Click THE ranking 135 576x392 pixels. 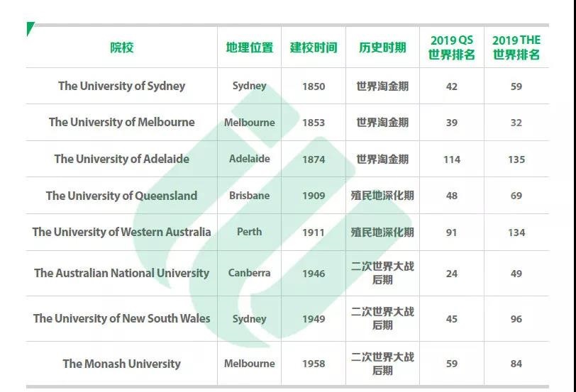click(516, 159)
